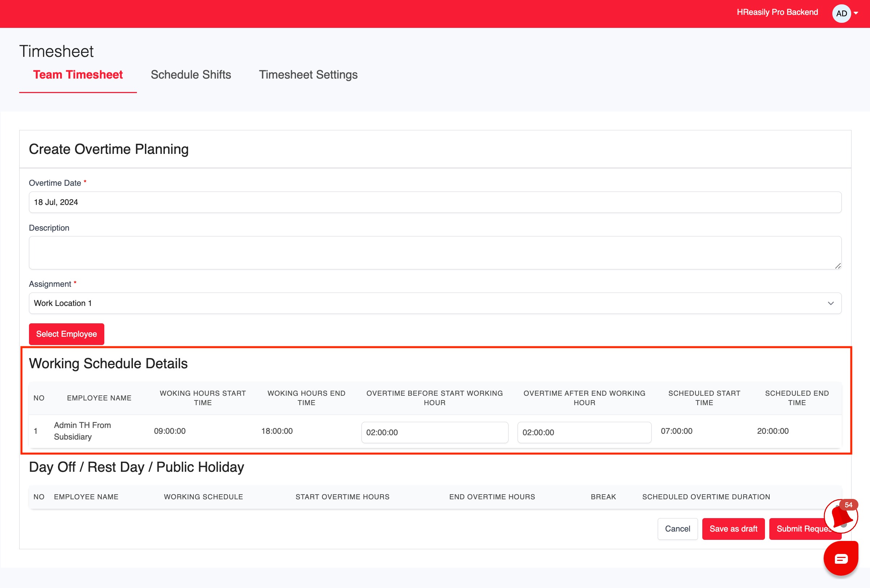Open the Assignment dropdown chevron
870x588 pixels.
pyautogui.click(x=831, y=303)
